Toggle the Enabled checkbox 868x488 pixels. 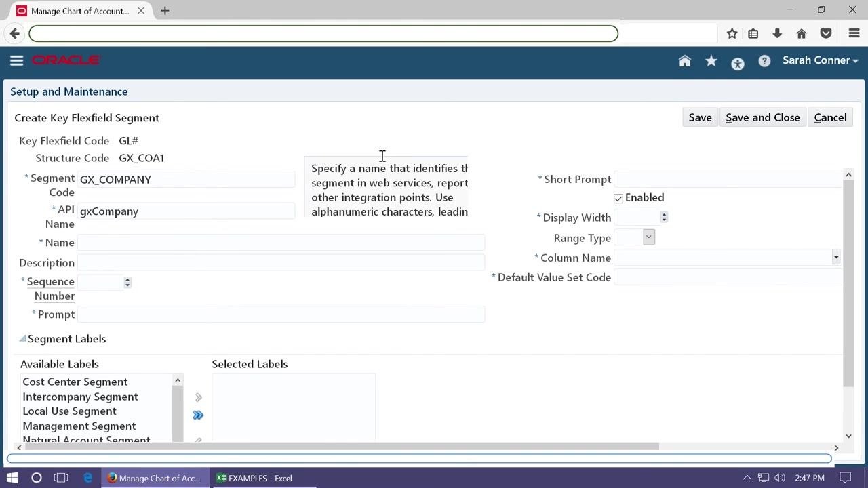click(618, 199)
